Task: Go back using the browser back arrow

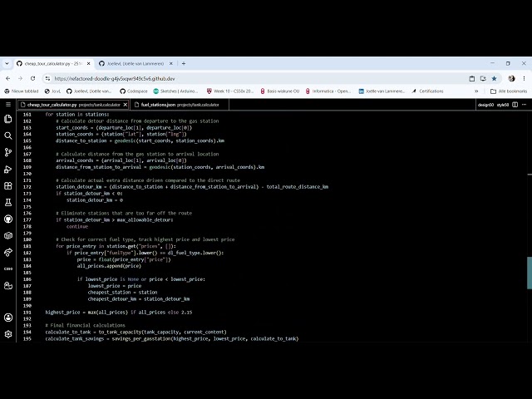Action: [x=7, y=78]
